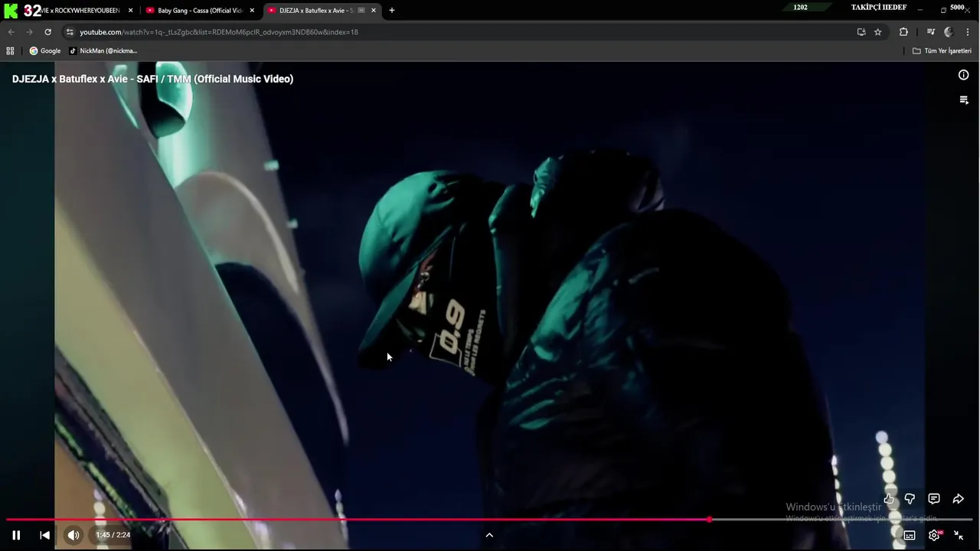Open the video info icon
This screenshot has width=980, height=551.
pyautogui.click(x=963, y=75)
